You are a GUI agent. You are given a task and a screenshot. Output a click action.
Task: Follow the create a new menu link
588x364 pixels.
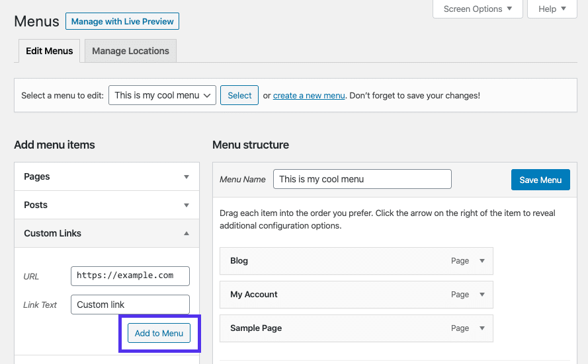point(309,96)
